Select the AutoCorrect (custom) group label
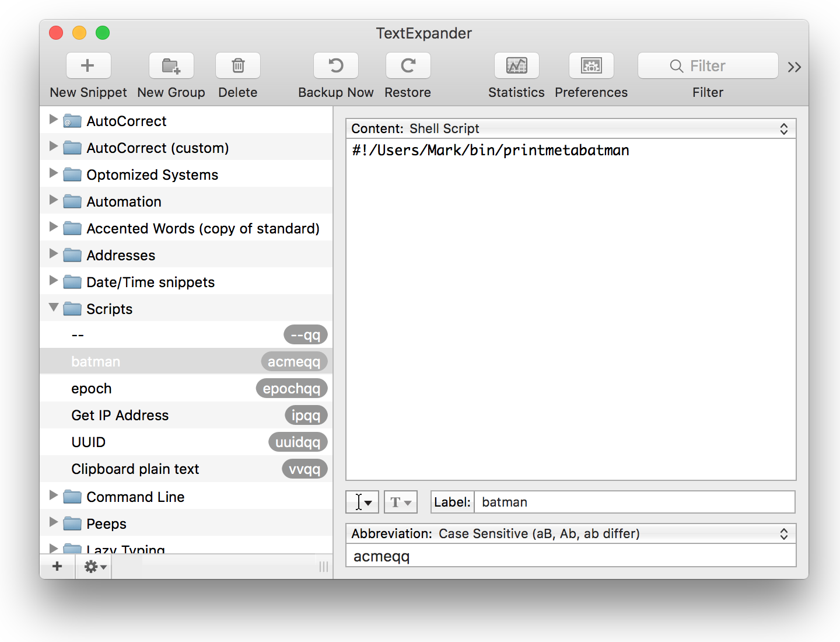Image resolution: width=840 pixels, height=642 pixels. (x=157, y=148)
